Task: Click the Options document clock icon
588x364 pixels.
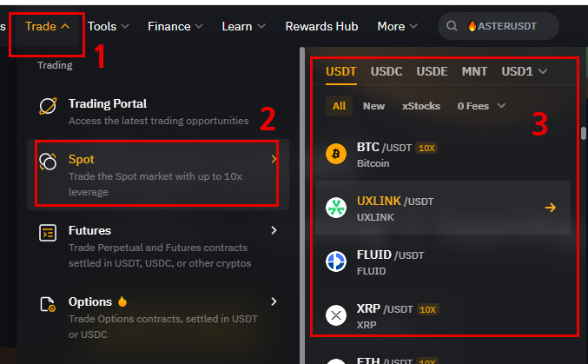Action: [x=48, y=304]
